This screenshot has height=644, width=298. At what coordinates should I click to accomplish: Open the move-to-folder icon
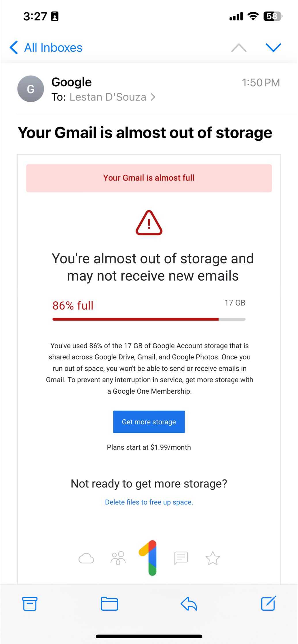(x=109, y=603)
